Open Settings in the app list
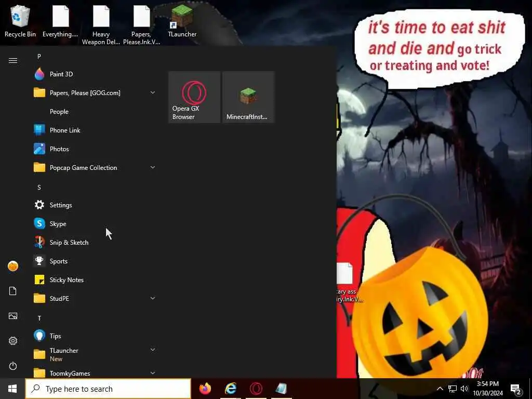This screenshot has height=399, width=532. click(95, 205)
